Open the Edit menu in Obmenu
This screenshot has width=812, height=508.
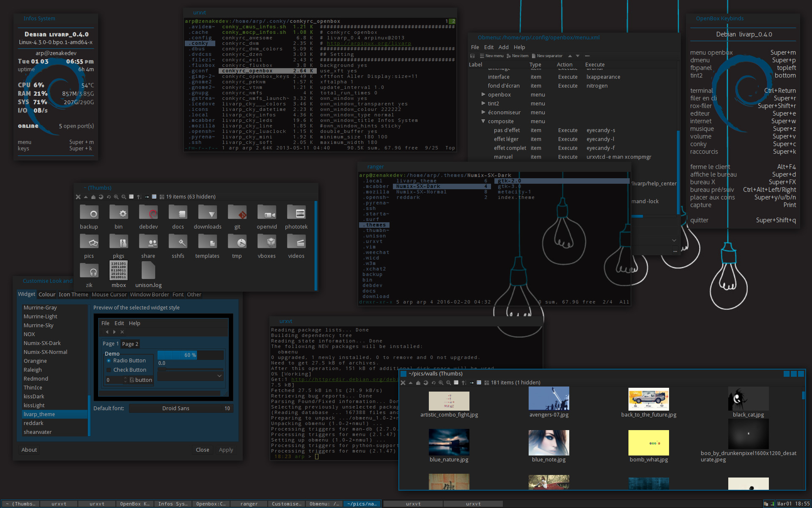[x=489, y=47]
